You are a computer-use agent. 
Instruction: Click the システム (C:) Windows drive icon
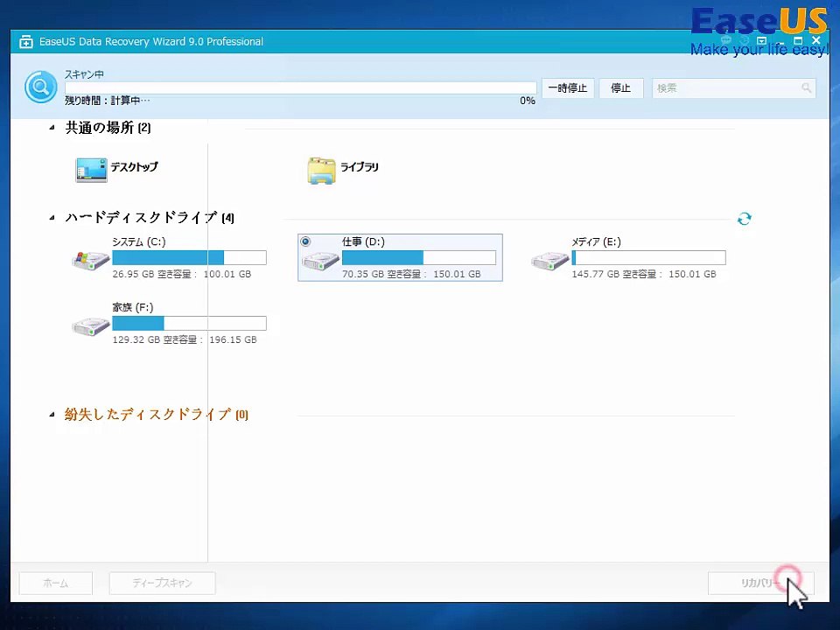coord(90,261)
